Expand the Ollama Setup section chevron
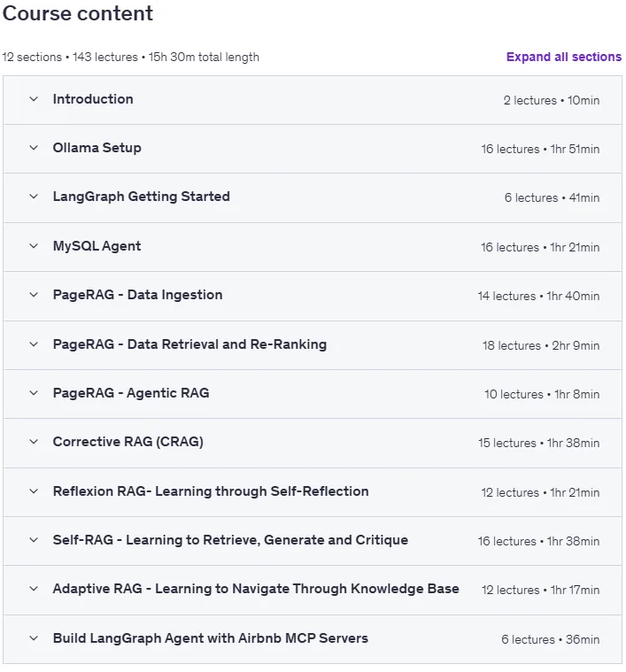The image size is (626, 672). (34, 148)
